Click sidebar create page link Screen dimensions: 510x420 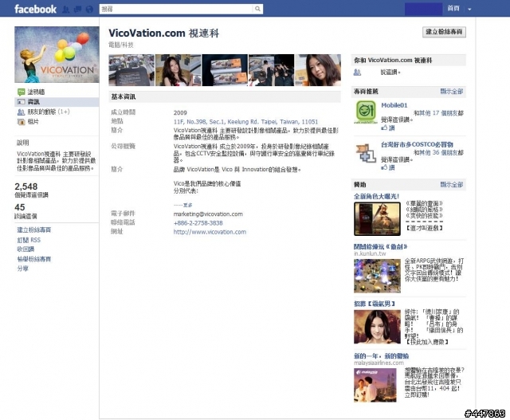[33, 230]
